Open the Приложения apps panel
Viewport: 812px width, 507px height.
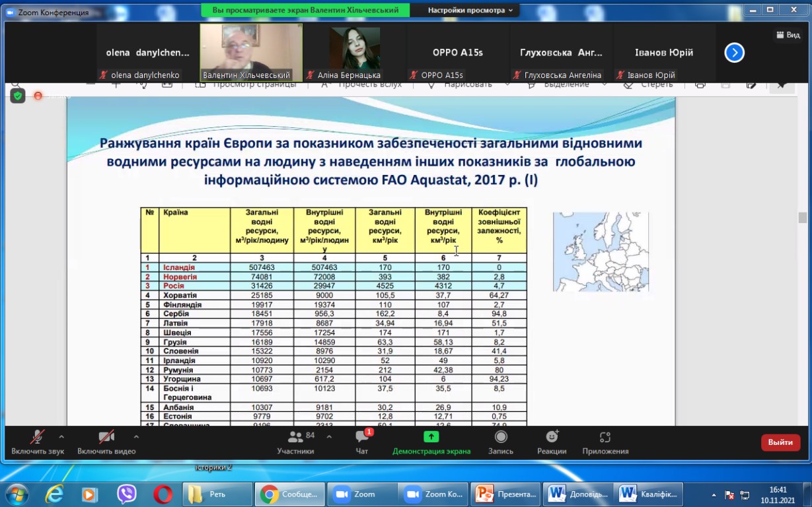605,442
